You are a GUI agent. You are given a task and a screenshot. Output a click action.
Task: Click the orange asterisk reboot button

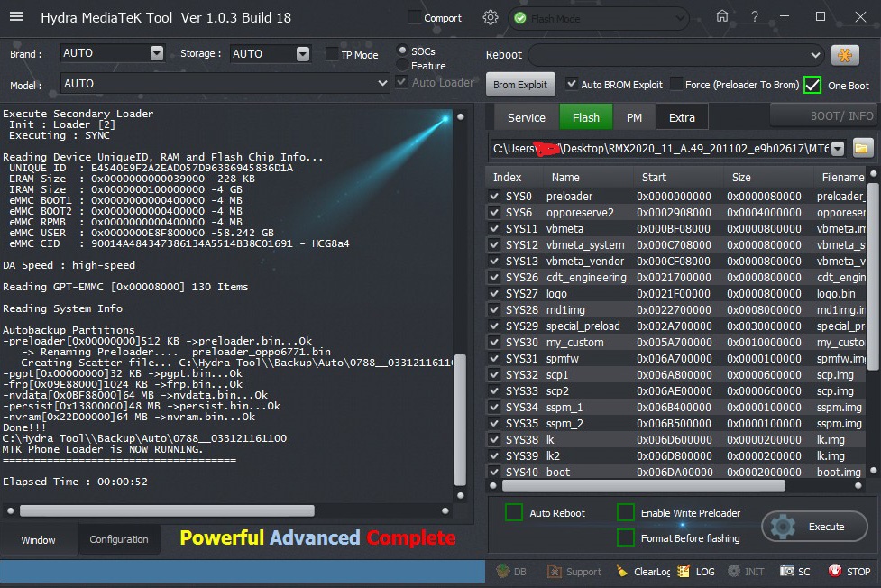coord(845,55)
